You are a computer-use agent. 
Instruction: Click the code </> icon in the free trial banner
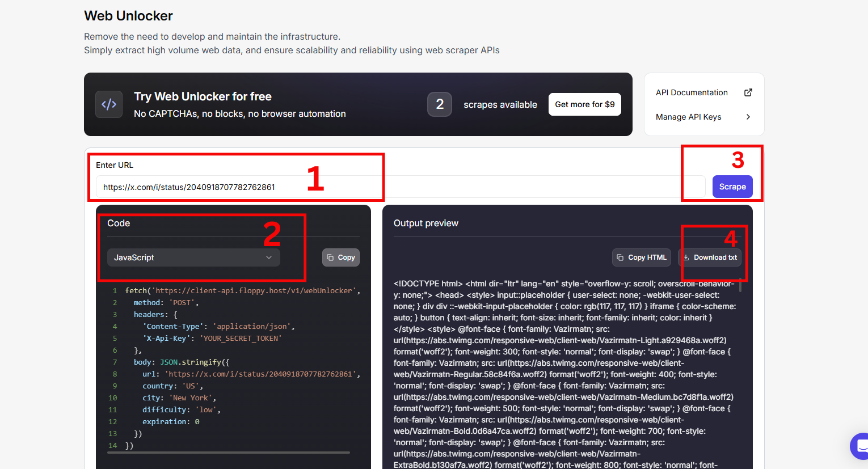[108, 104]
